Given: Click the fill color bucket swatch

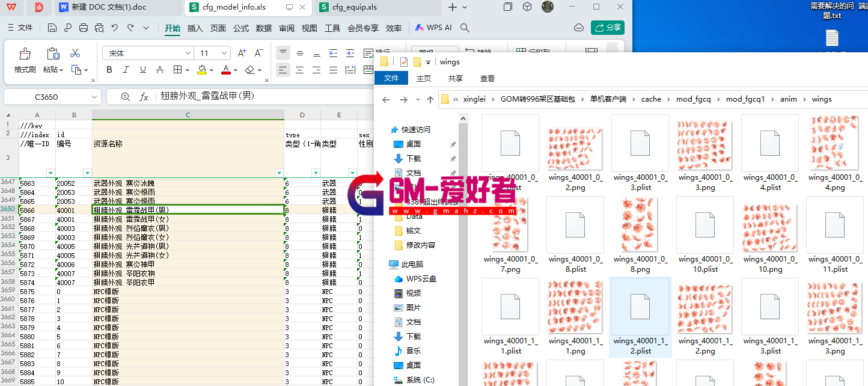Looking at the screenshot, I should 202,70.
